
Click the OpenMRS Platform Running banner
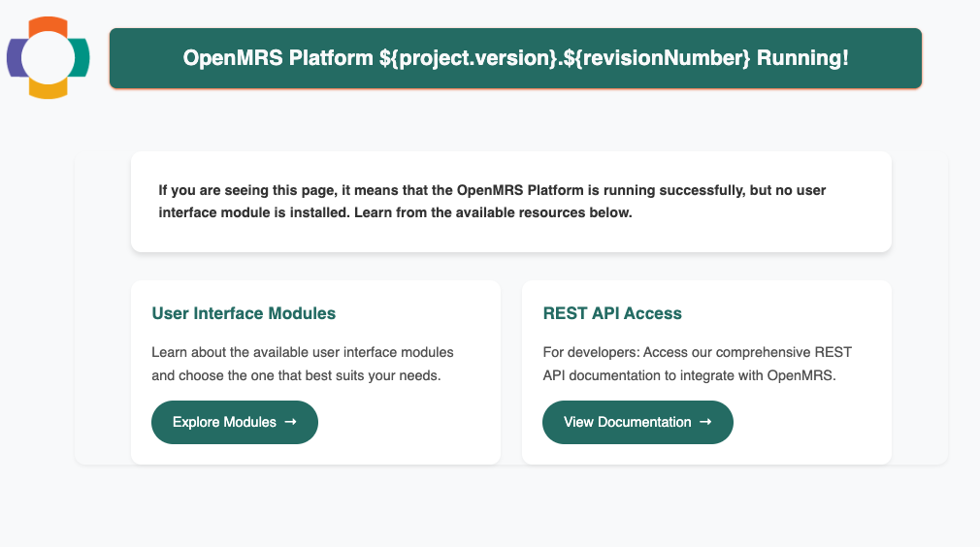[x=515, y=58]
